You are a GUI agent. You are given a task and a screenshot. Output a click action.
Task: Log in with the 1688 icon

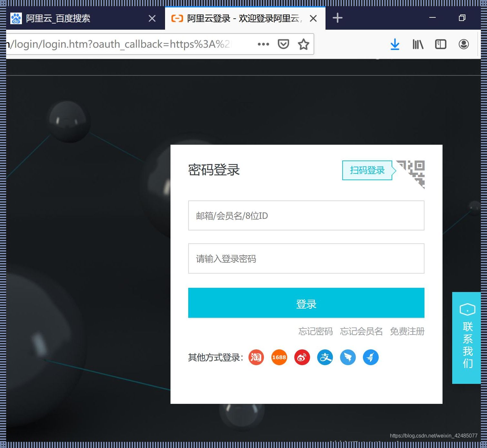(279, 357)
